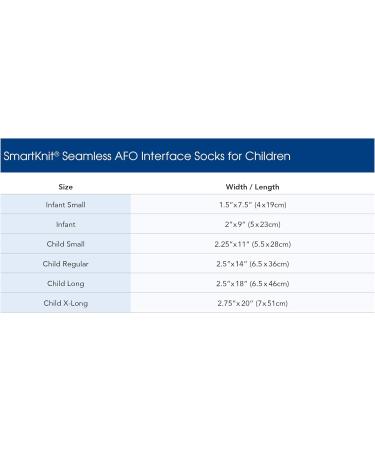Click the word Socks in the banner title

209,156
